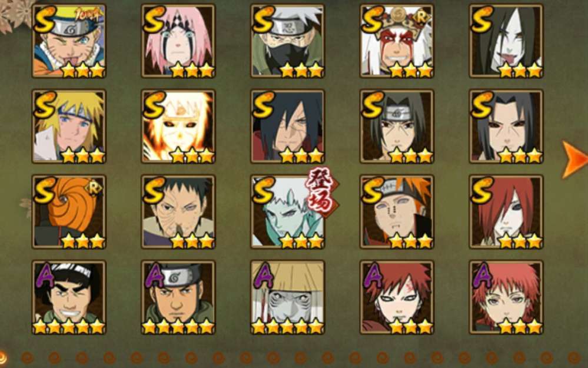Select long-haired Madara S-rank portrait
The image size is (588, 368).
coord(288,127)
